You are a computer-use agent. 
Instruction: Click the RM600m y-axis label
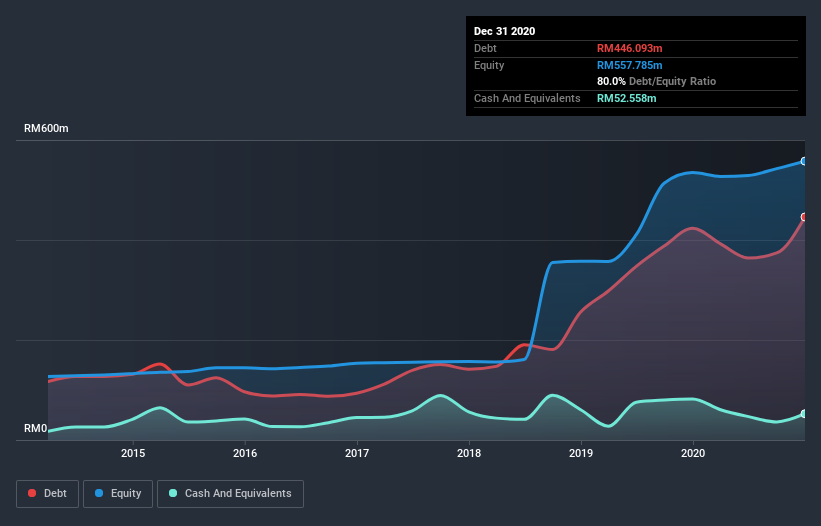click(46, 128)
